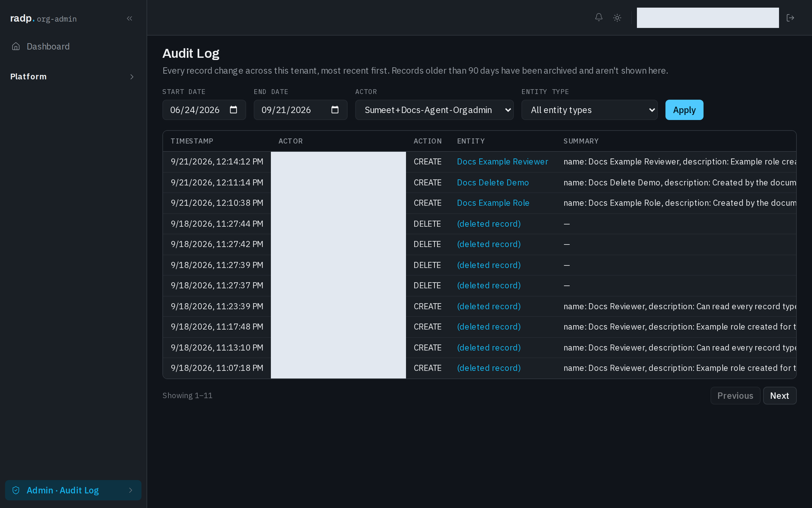
Task: Click the Summary column header
Action: (581, 141)
